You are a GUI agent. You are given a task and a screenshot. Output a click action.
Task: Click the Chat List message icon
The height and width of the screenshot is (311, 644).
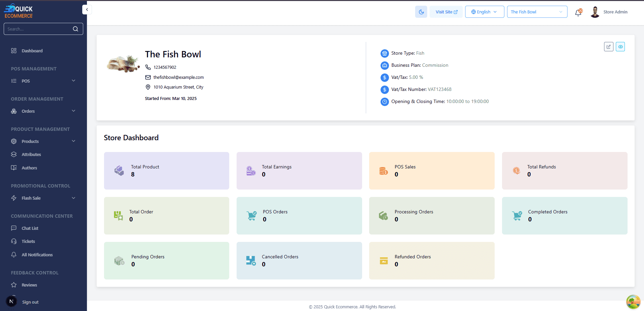pyautogui.click(x=14, y=228)
